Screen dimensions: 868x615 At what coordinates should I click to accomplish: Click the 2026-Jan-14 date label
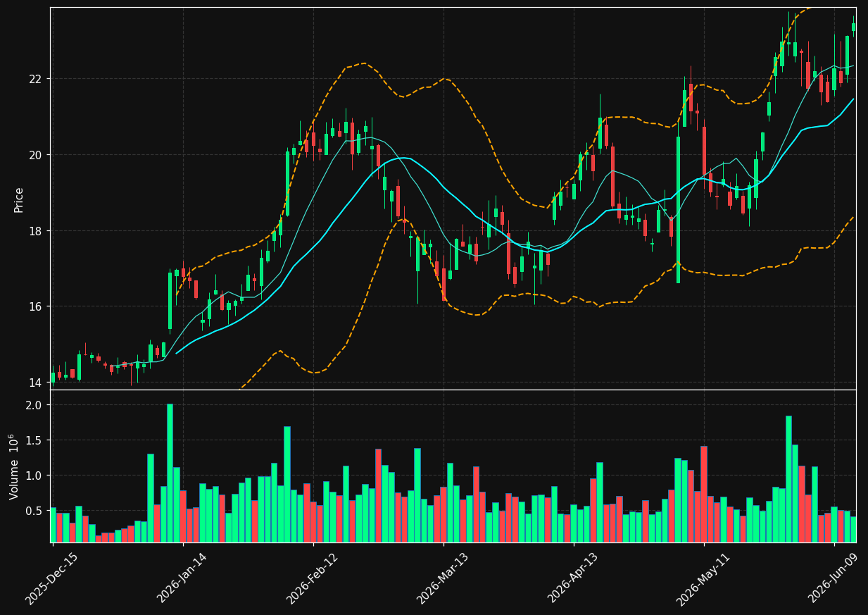182,578
